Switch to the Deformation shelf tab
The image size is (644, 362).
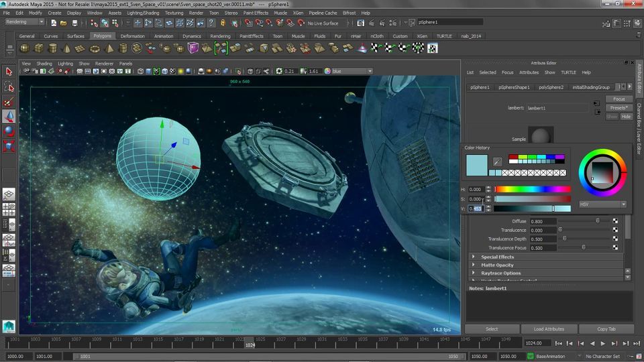click(x=133, y=36)
